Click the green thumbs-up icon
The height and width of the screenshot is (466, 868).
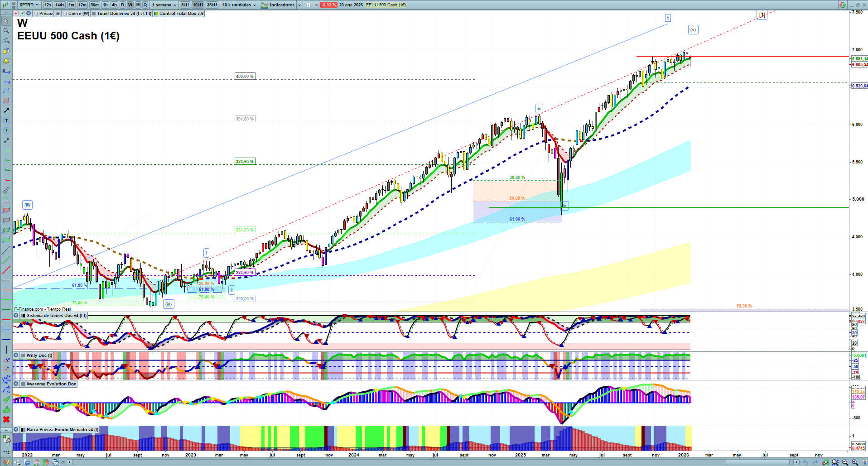pyautogui.click(x=6, y=409)
